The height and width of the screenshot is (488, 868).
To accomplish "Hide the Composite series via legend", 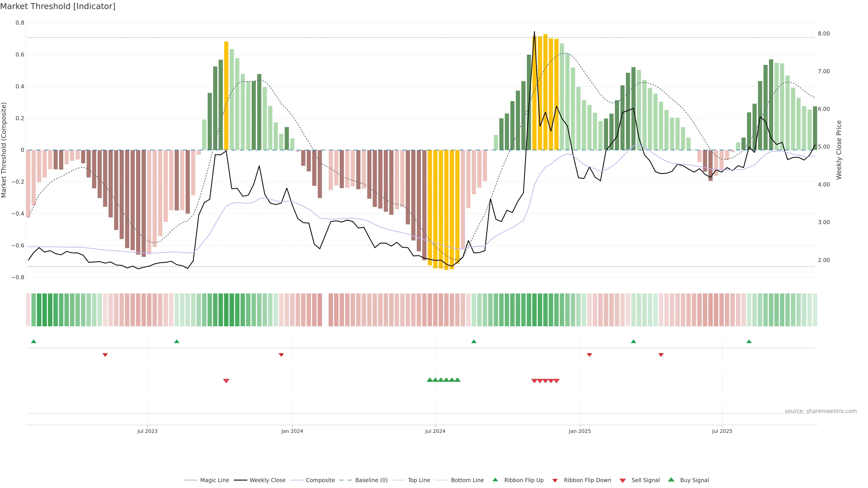I will coord(320,480).
